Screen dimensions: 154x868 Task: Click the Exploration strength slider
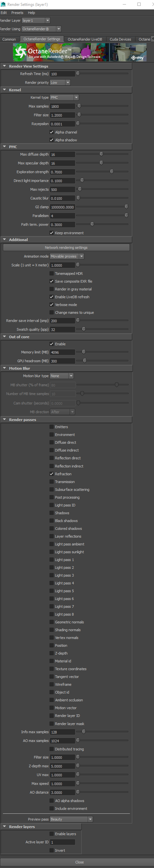click(x=102, y=172)
